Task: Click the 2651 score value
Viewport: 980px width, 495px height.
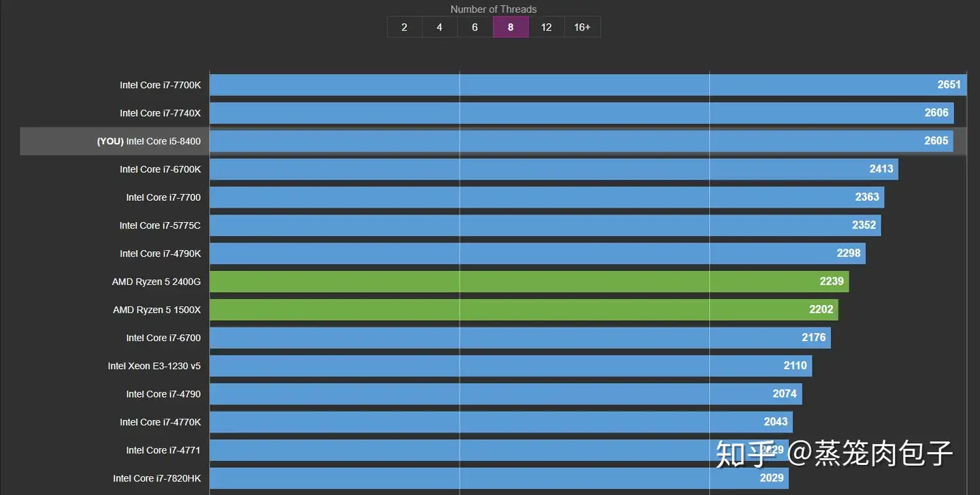Action: 949,84
